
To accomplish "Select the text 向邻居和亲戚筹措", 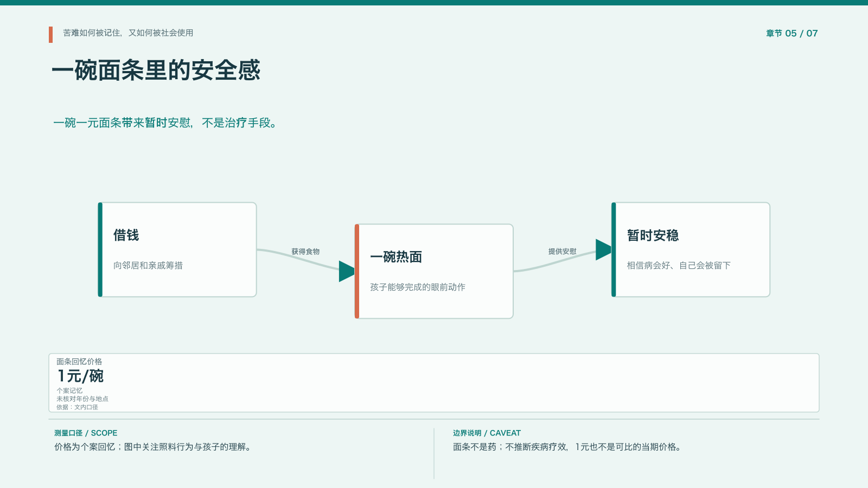I will point(148,265).
